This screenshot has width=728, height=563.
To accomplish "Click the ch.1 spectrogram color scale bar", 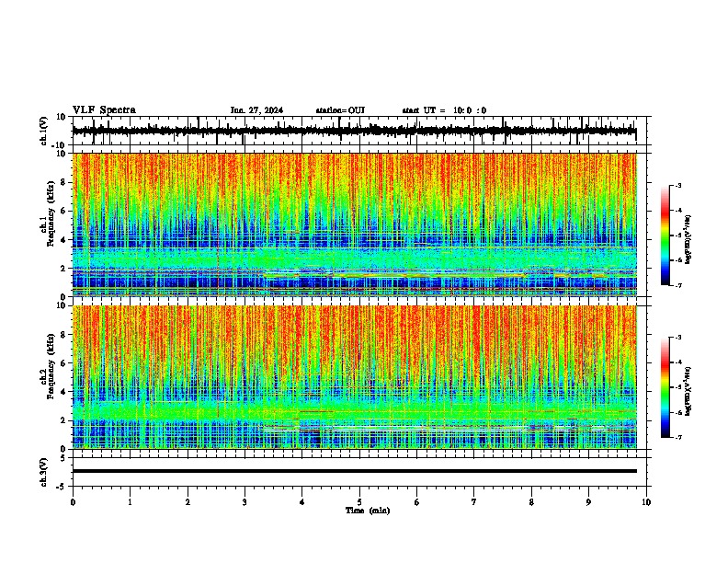I will [665, 236].
